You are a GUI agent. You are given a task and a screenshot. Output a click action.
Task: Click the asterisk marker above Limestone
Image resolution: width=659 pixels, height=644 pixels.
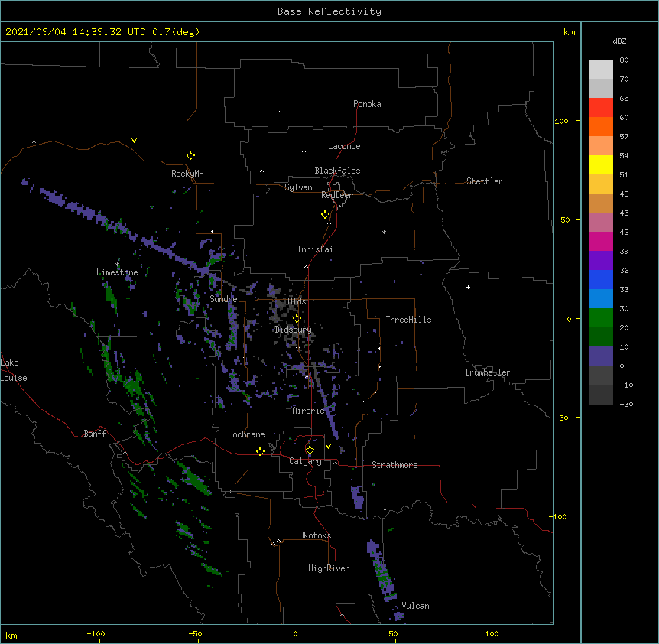[117, 265]
